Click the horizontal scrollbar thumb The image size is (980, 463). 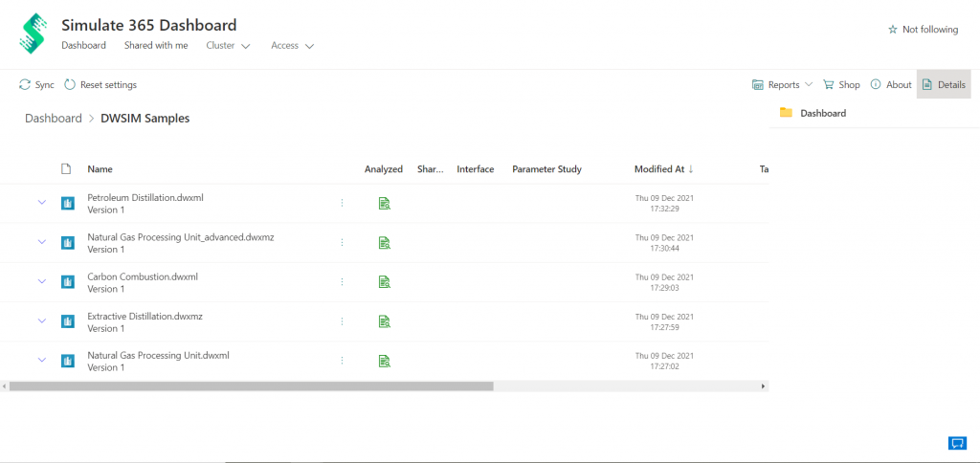click(x=251, y=386)
